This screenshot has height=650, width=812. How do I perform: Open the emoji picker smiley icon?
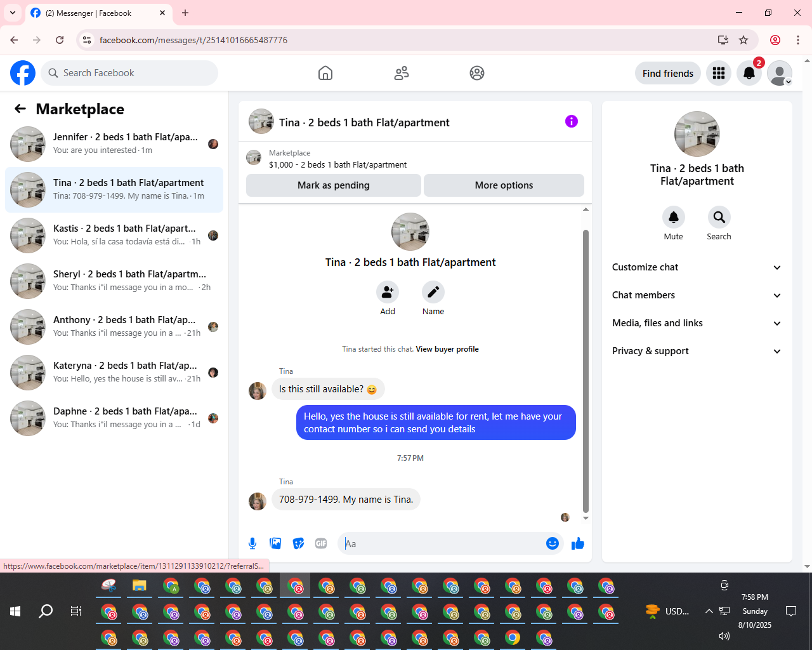(x=553, y=543)
